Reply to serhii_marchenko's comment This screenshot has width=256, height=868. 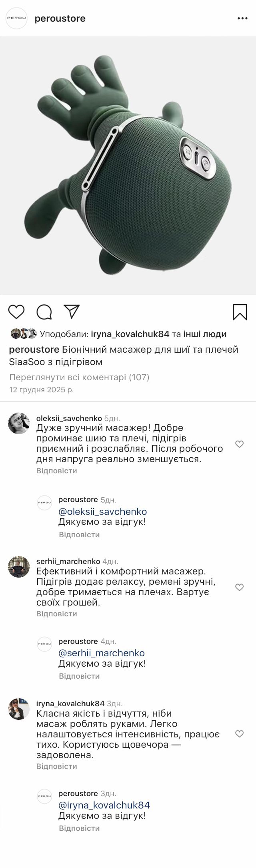pyautogui.click(x=56, y=614)
